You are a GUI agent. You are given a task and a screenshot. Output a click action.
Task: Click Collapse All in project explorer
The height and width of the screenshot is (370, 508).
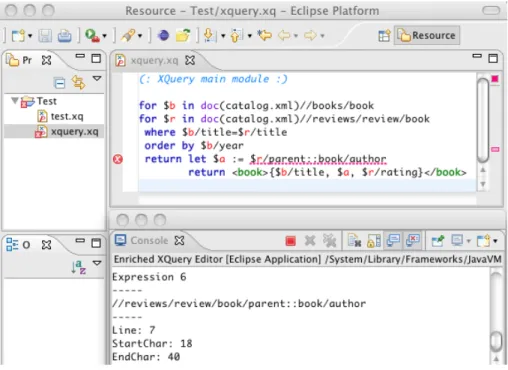[59, 83]
